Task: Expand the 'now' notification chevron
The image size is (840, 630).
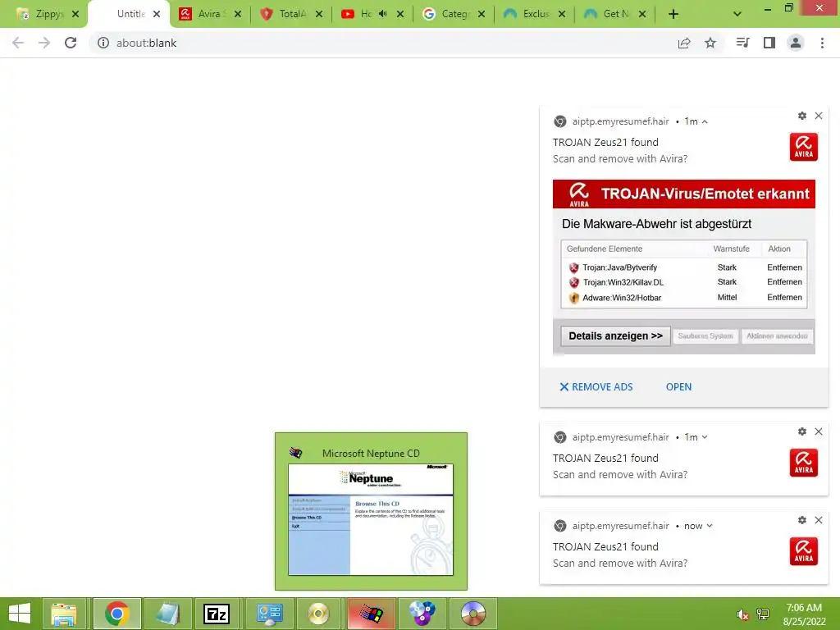Action: pos(710,526)
